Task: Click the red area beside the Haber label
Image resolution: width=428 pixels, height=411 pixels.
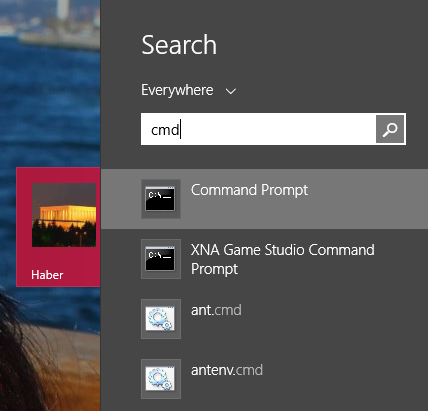Action: click(82, 275)
